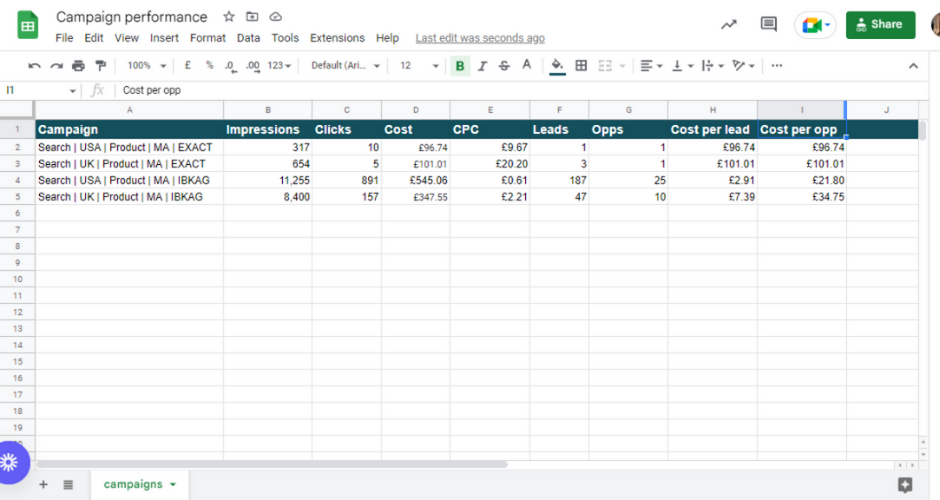The height and width of the screenshot is (500, 940).
Task: Open the zoom 100% dropdown
Action: click(x=145, y=66)
